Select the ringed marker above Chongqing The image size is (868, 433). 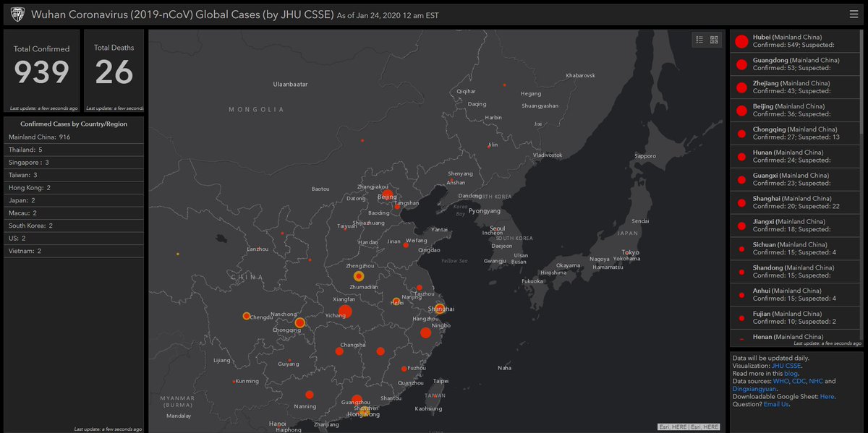tap(299, 323)
